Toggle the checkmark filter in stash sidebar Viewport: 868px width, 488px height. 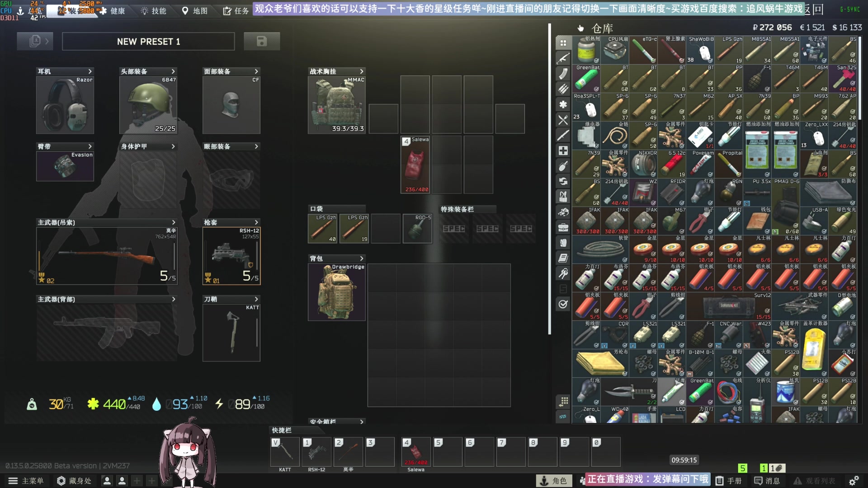point(563,304)
